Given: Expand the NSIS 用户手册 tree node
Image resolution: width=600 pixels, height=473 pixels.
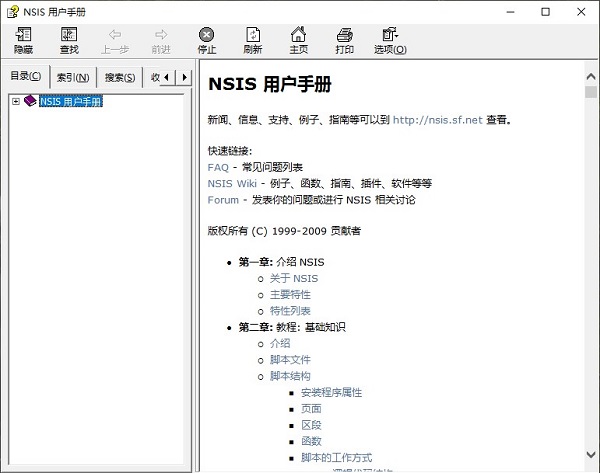Looking at the screenshot, I should (16, 101).
